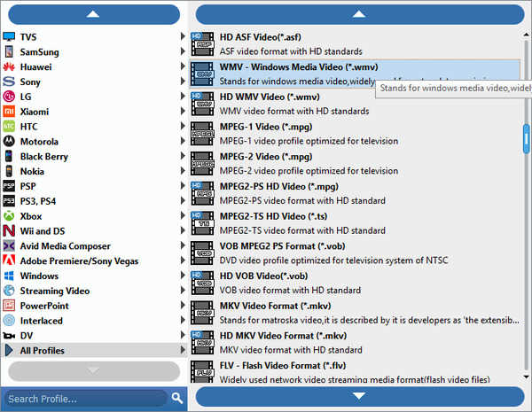Click the PowerPoint category icon
532x412 pixels.
coord(9,306)
